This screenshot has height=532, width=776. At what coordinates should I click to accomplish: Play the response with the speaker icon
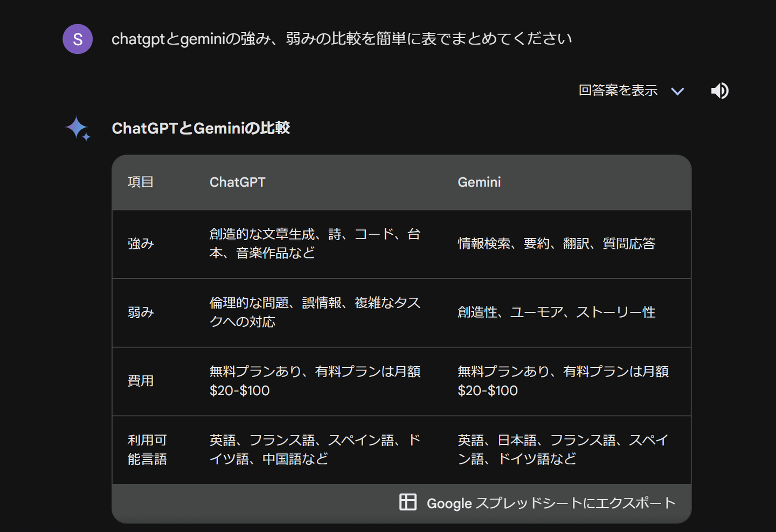tap(719, 90)
